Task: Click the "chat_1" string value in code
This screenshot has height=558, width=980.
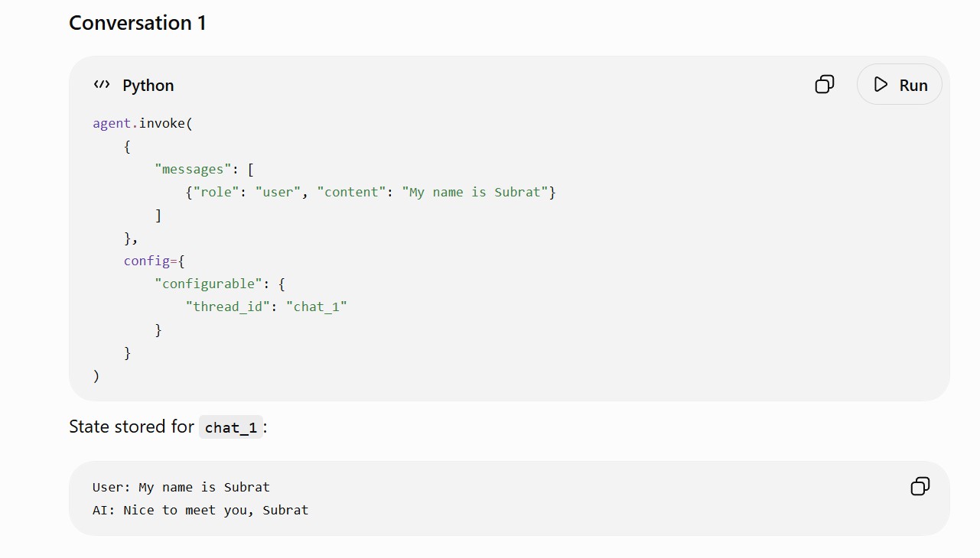Action: (x=317, y=307)
